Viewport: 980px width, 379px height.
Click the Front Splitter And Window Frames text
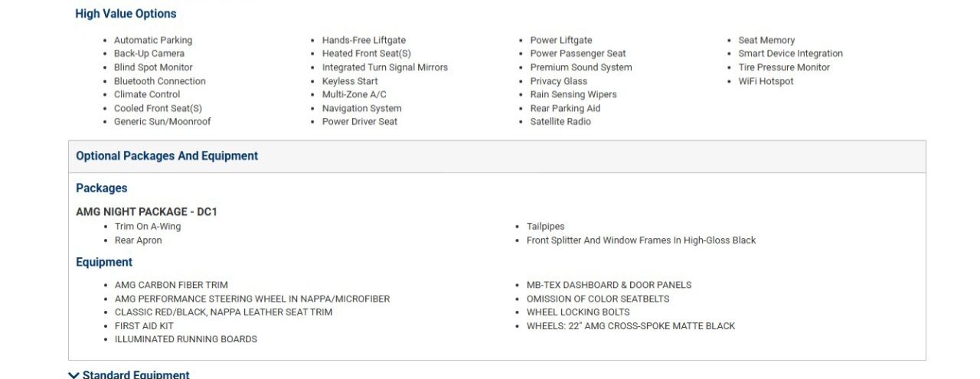[641, 240]
